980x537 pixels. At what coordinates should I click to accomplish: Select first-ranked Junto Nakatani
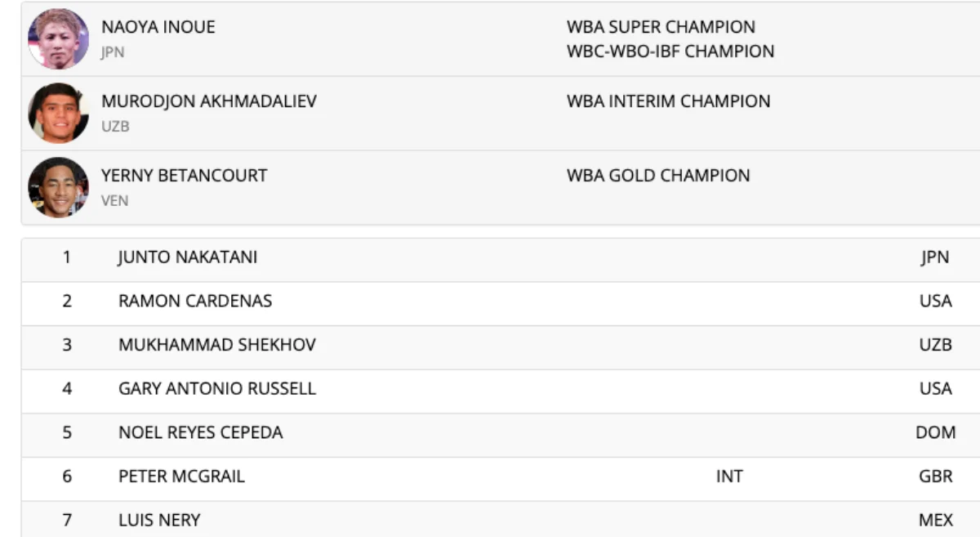[x=188, y=257]
